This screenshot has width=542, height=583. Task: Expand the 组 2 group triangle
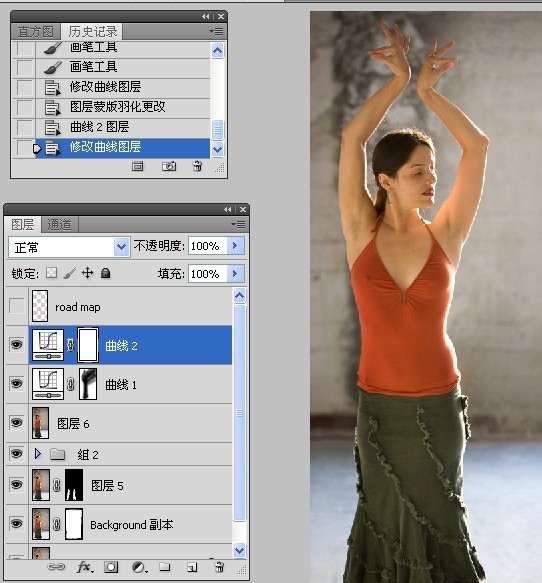tap(38, 454)
